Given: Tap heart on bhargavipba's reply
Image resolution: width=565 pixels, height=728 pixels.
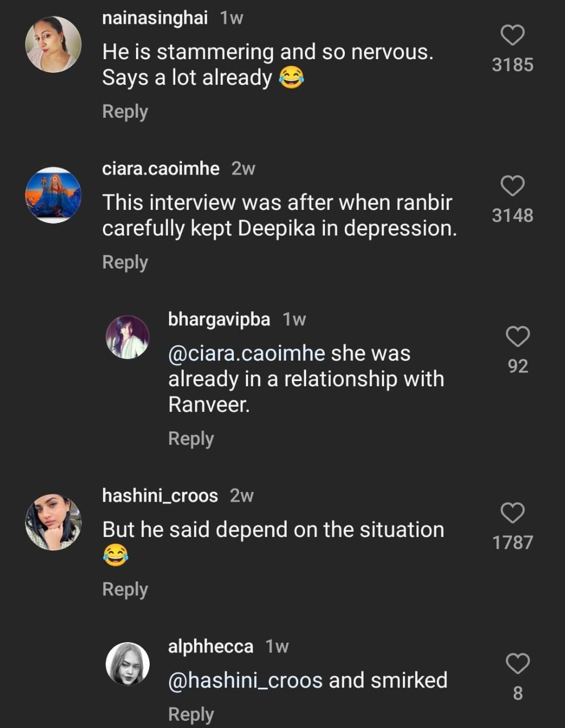Looking at the screenshot, I should [x=517, y=337].
